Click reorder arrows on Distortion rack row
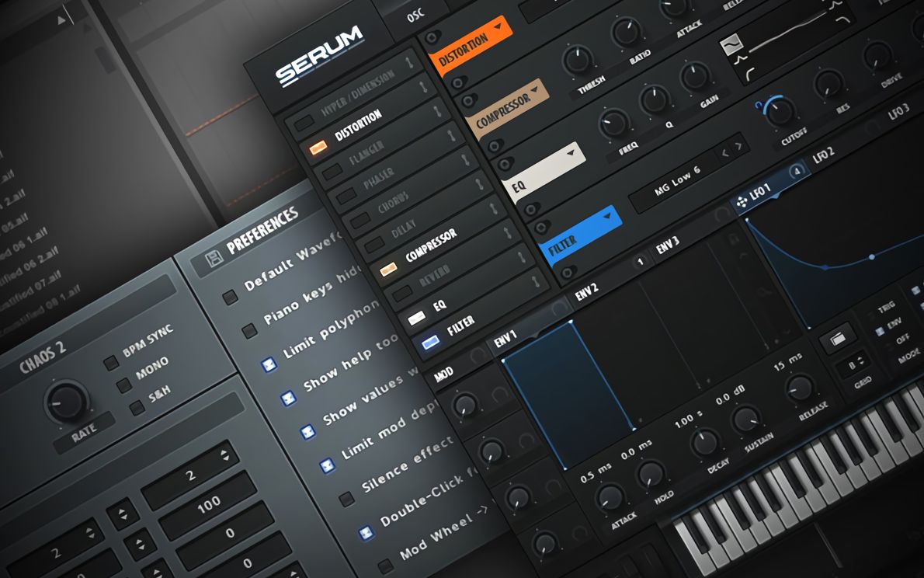 pos(423,86)
